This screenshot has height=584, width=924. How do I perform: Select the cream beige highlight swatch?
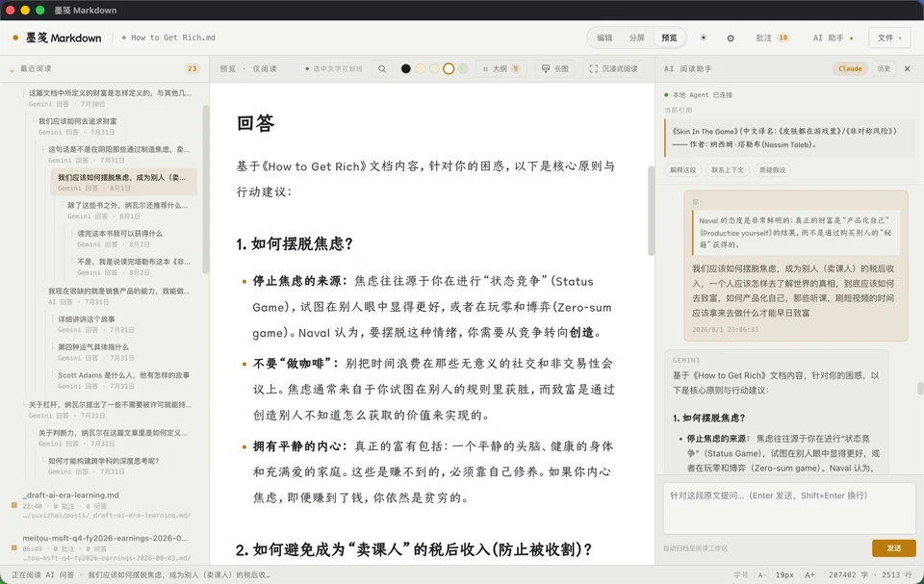pyautogui.click(x=434, y=69)
